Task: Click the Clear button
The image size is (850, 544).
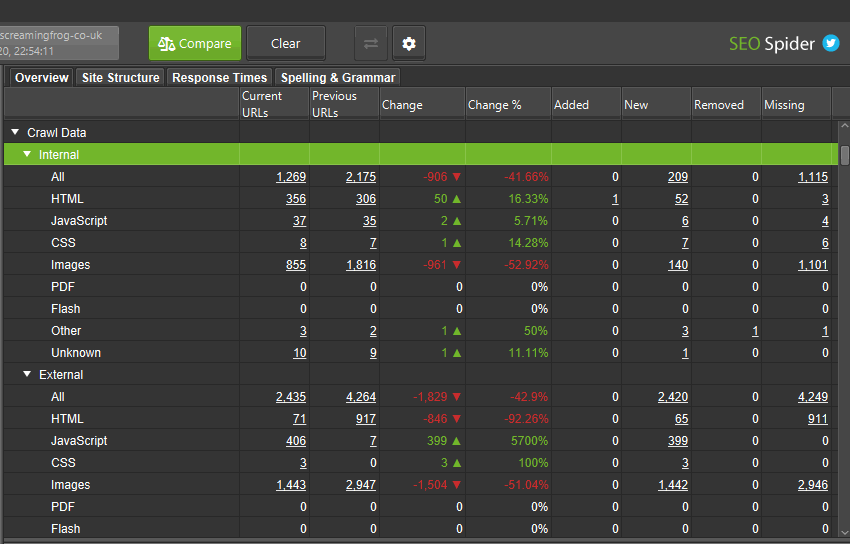Action: [286, 44]
